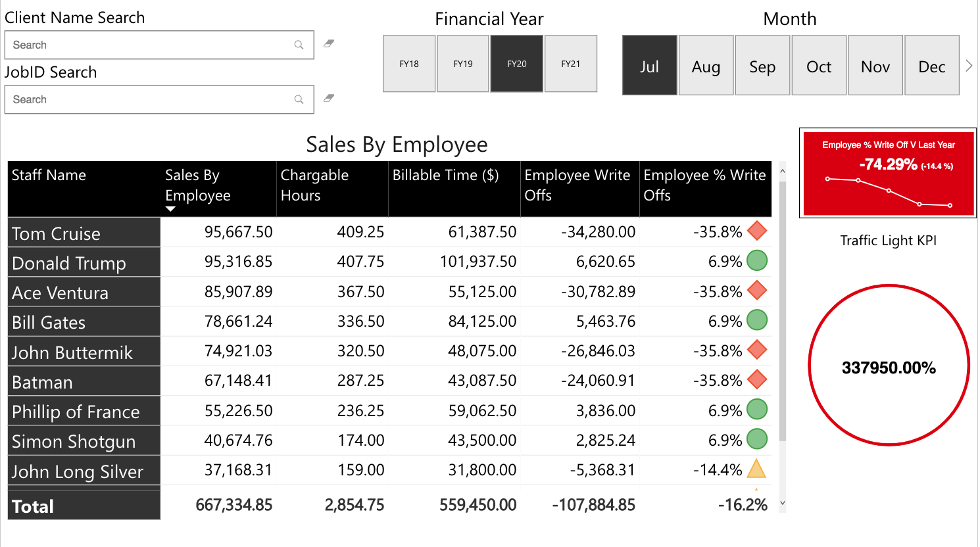The height and width of the screenshot is (547, 980).
Task: Click the Traffic Light KPI label
Action: pos(888,241)
